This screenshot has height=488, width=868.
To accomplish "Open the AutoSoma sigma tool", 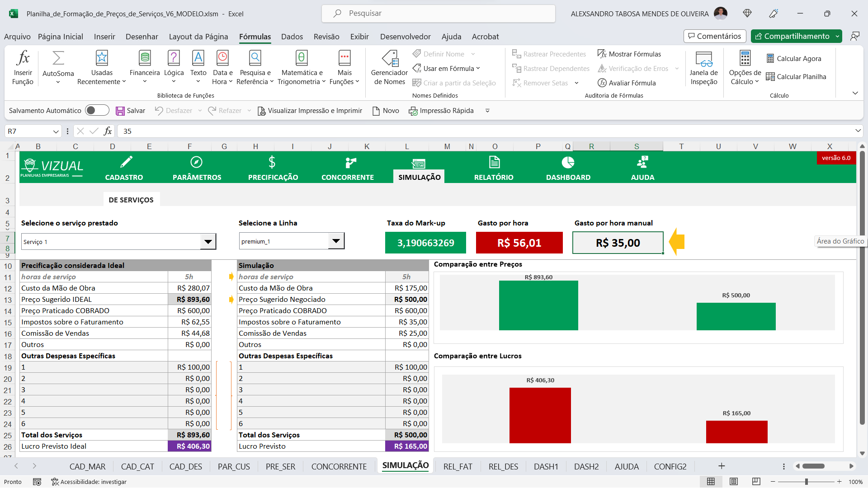I will [x=58, y=67].
